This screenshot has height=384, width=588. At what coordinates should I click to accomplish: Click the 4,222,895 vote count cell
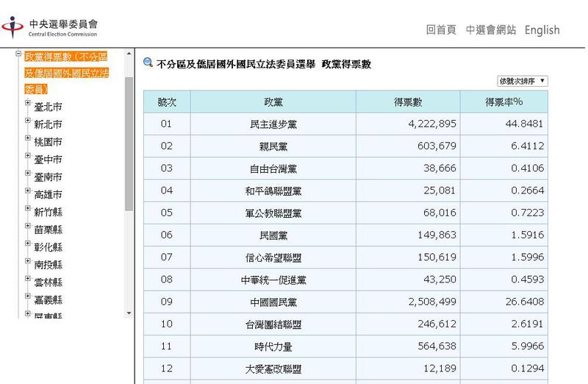(x=408, y=124)
